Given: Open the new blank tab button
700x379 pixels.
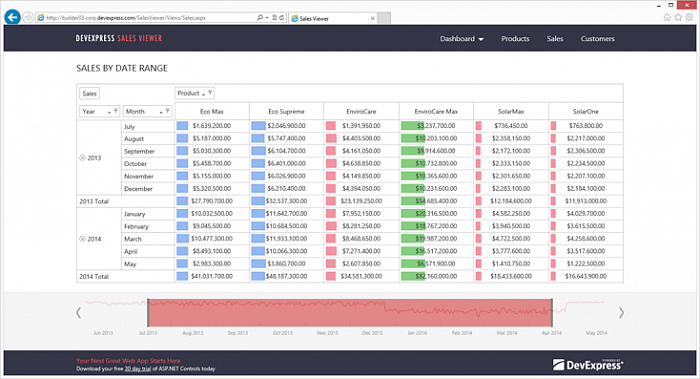Looking at the screenshot, I should click(x=384, y=18).
